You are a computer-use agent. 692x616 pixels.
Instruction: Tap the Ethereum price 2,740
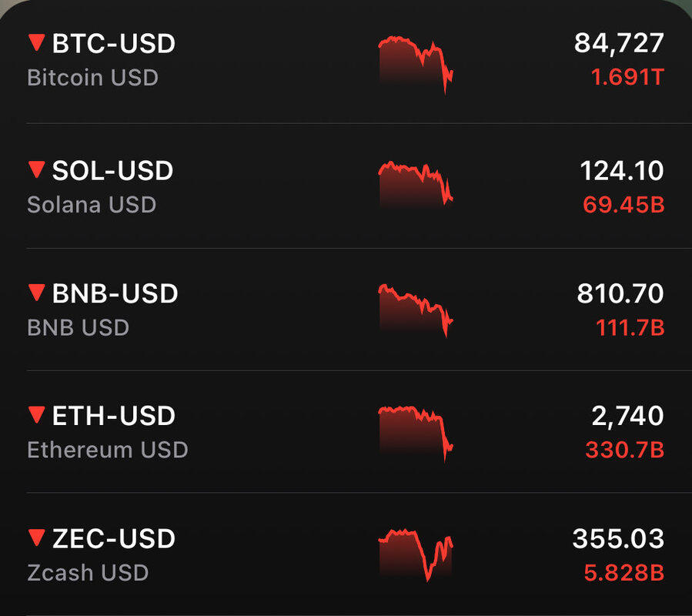tap(627, 416)
